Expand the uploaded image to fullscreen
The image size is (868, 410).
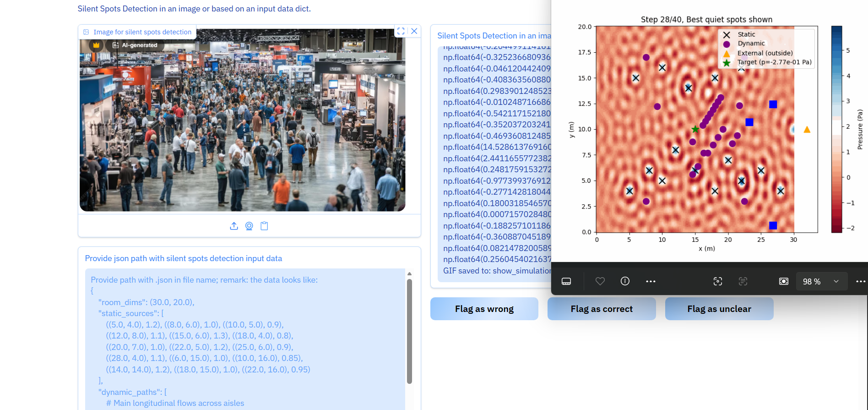pyautogui.click(x=401, y=31)
